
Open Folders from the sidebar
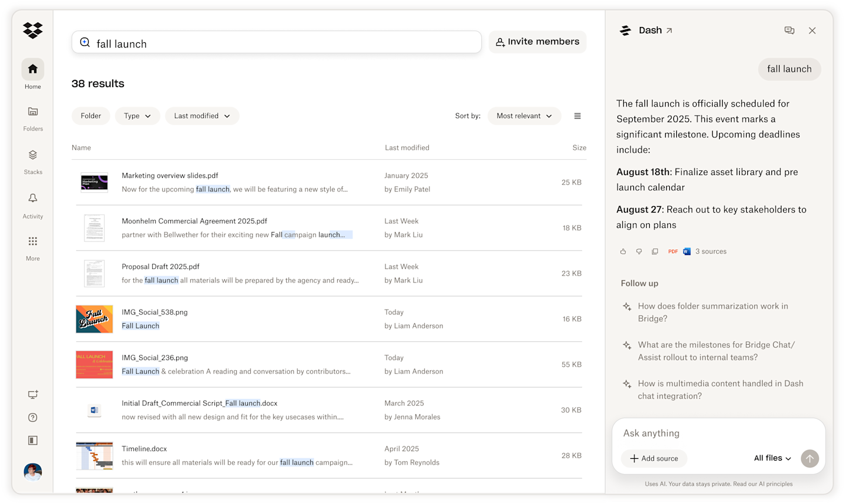point(33,118)
